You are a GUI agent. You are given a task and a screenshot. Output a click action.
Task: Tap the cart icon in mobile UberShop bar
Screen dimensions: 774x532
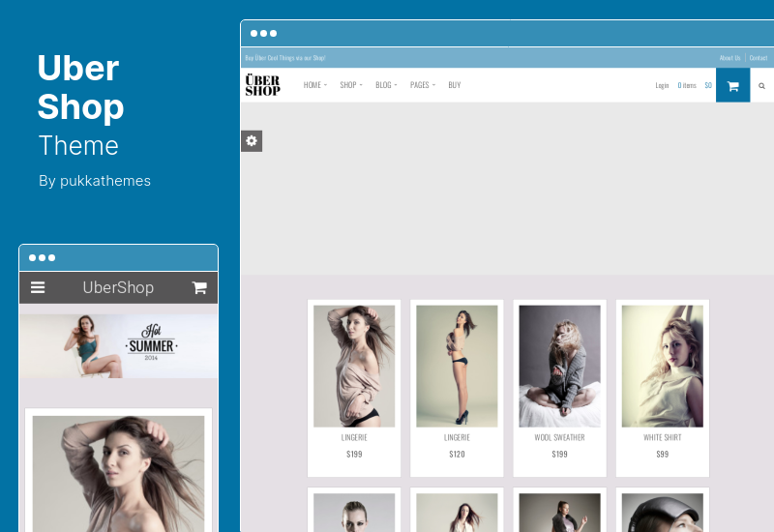[199, 287]
